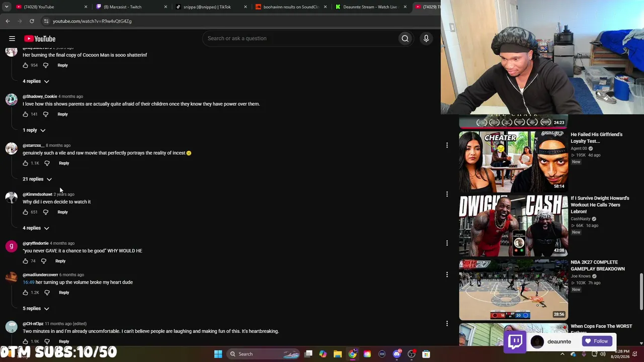Expand 4 replies under 'Why did i even decide'
Viewport: 644px width, 362px height.
click(36, 228)
